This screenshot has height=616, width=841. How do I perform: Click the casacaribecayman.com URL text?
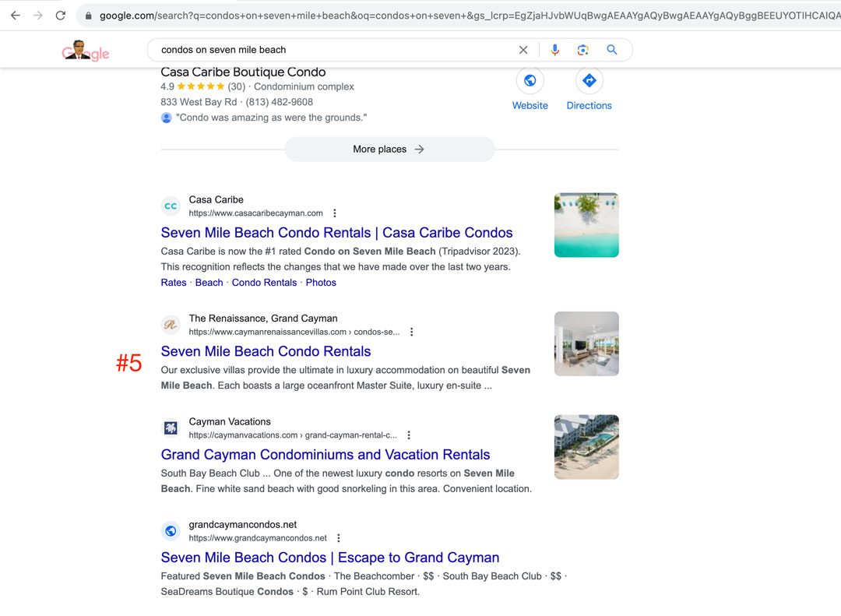point(256,213)
